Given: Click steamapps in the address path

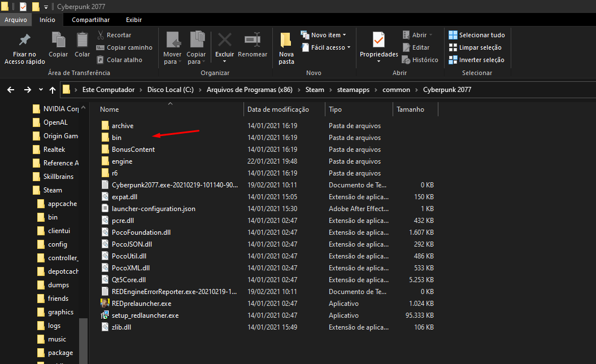Looking at the screenshot, I should pyautogui.click(x=353, y=90).
